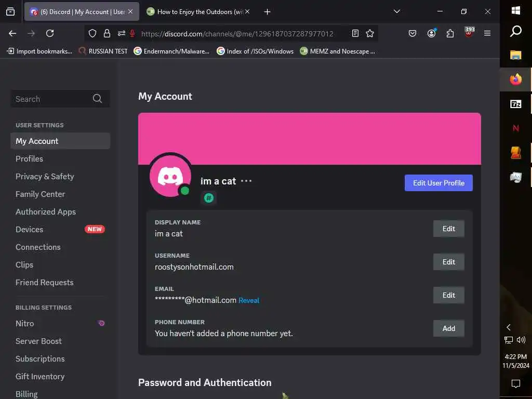Open Subscriptions settings
Image resolution: width=532 pixels, height=399 pixels.
pyautogui.click(x=60, y=358)
